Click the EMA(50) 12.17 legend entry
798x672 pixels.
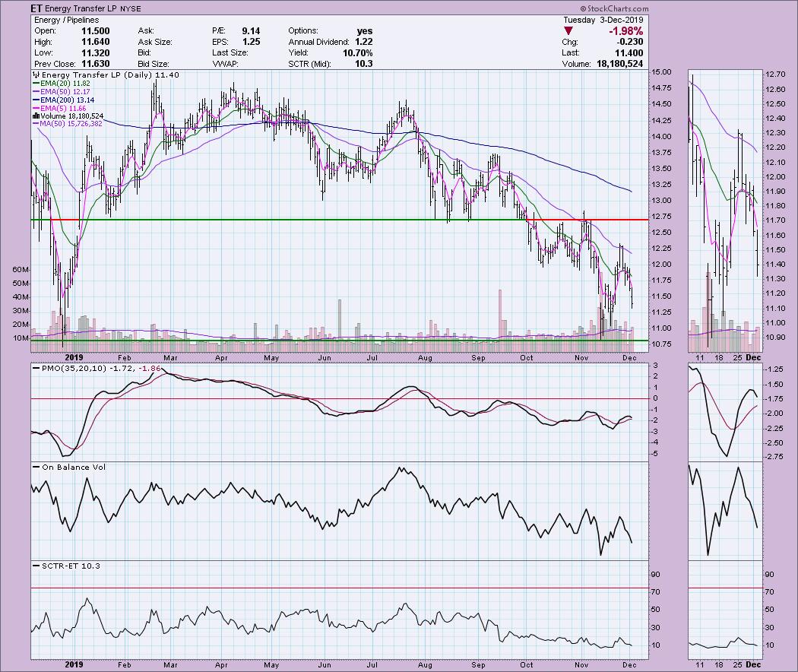pos(65,92)
